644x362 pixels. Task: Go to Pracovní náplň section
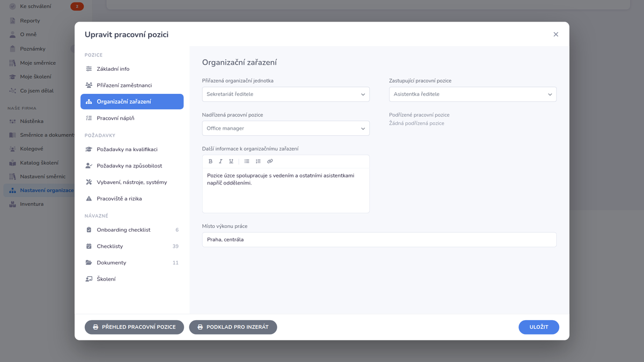coord(132,118)
